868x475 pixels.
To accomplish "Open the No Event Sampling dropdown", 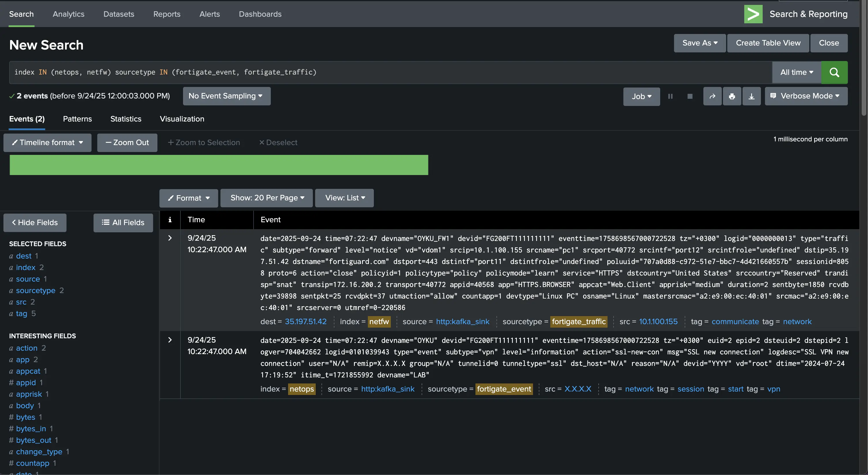I will coord(226,96).
